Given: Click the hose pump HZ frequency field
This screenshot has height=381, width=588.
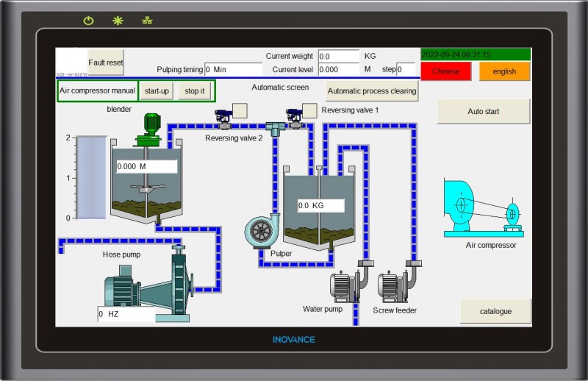Looking at the screenshot, I should click(x=126, y=314).
